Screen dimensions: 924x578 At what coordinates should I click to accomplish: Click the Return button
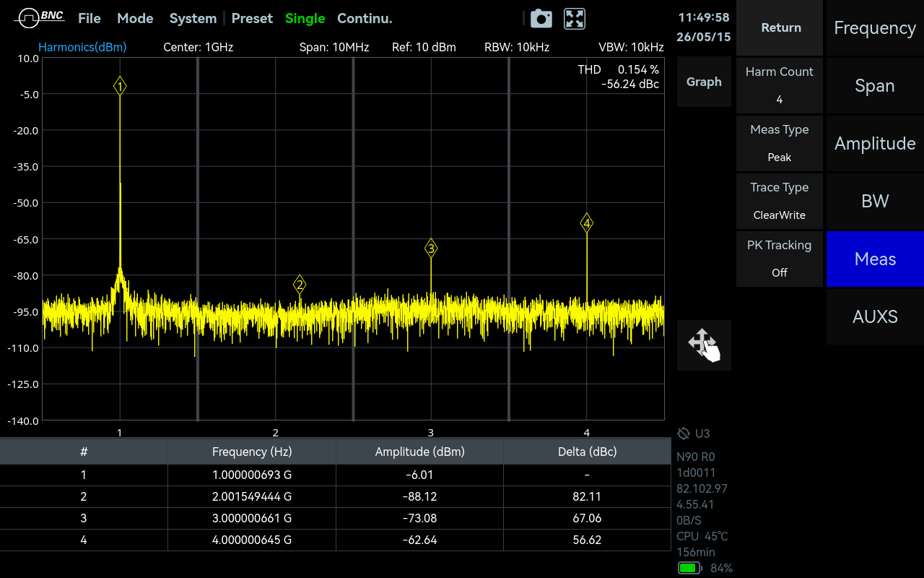pos(780,27)
